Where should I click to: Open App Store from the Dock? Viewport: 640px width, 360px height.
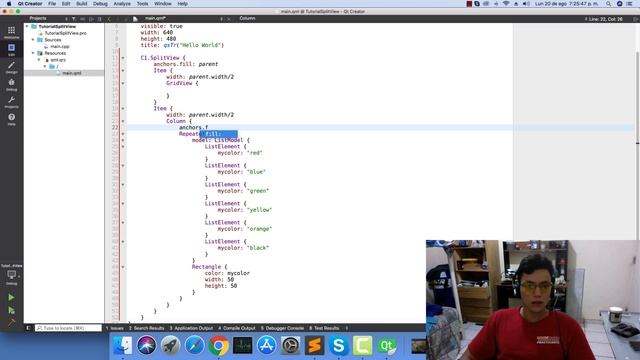tap(267, 346)
